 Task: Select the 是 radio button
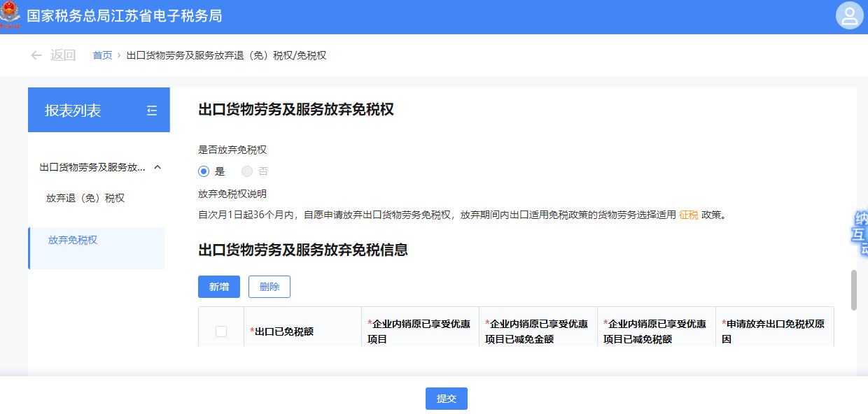(204, 171)
